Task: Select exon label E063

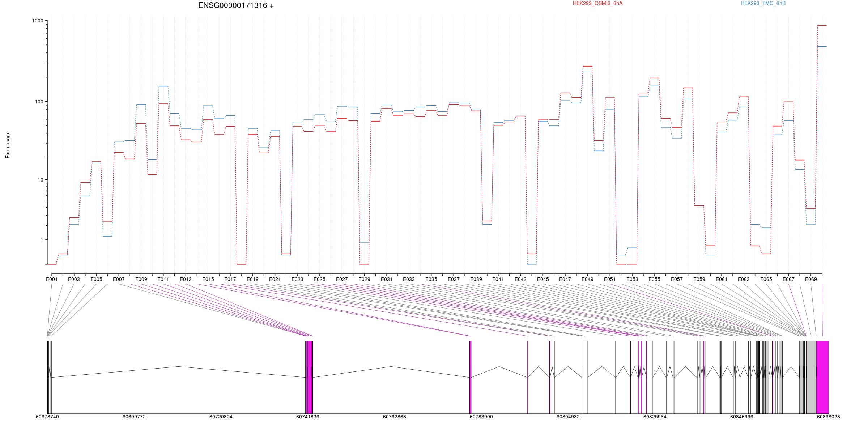Action: 744,279
